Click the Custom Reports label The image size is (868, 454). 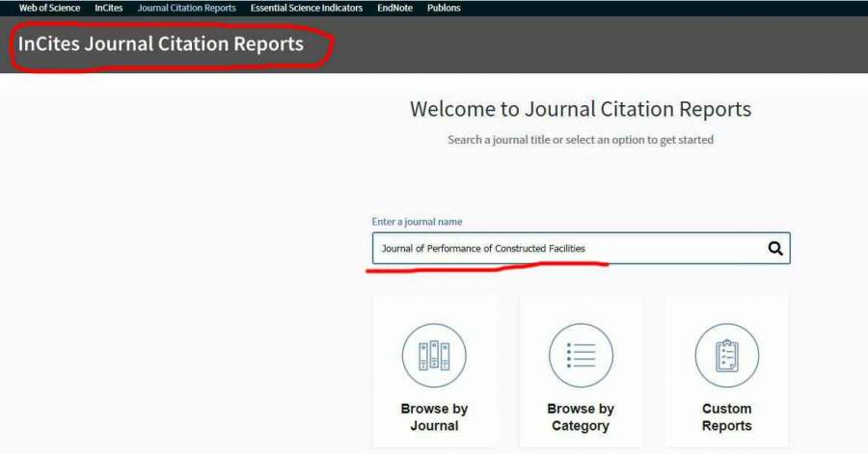tap(726, 417)
